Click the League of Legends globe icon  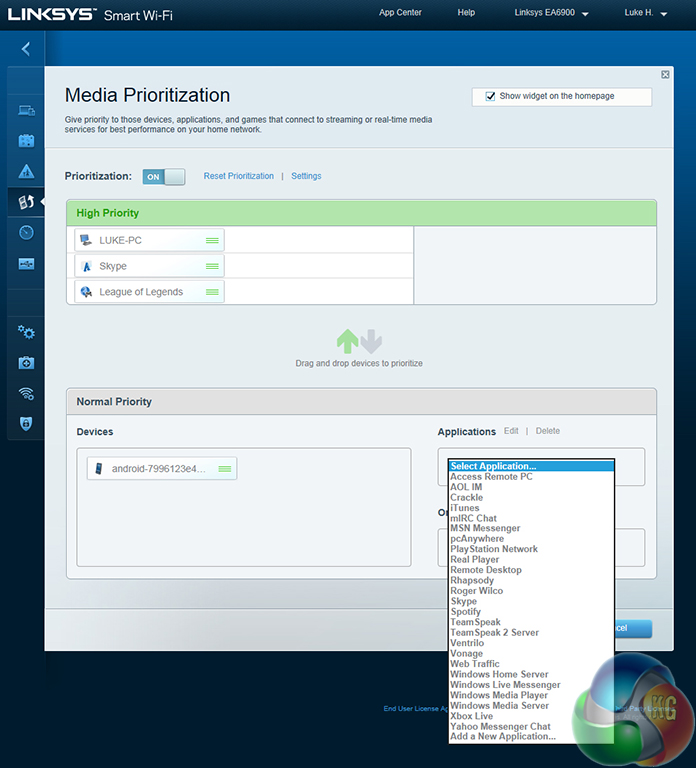click(86, 292)
